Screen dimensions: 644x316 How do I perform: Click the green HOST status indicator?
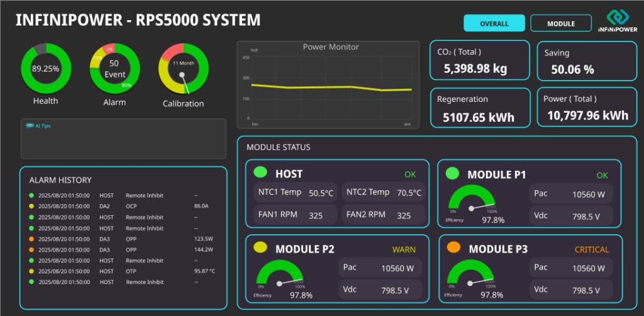(260, 172)
